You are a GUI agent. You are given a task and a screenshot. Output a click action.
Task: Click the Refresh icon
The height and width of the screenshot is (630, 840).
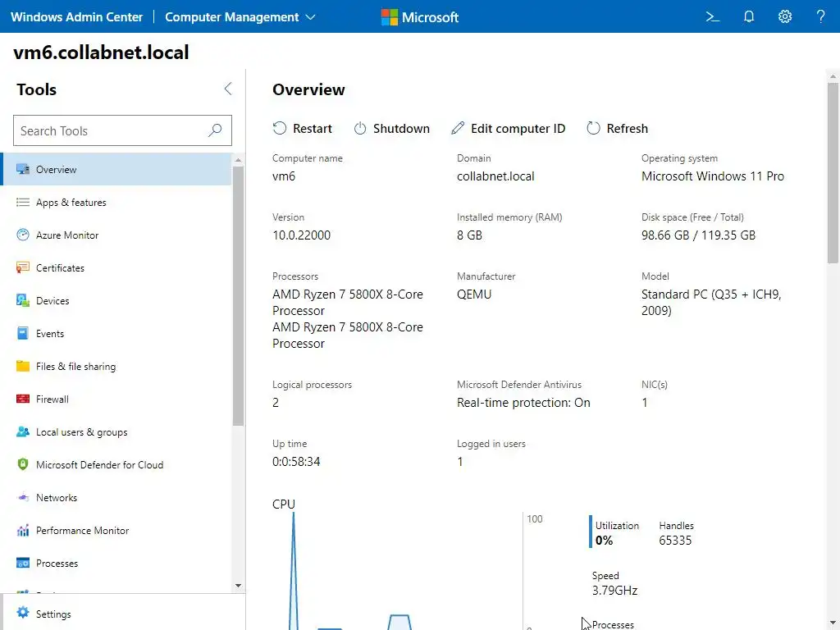pyautogui.click(x=593, y=128)
